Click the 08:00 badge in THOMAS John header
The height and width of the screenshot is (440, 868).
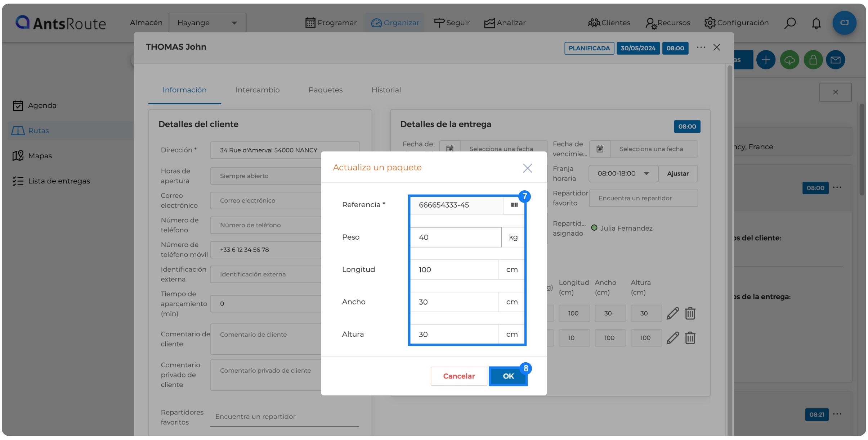(x=675, y=48)
